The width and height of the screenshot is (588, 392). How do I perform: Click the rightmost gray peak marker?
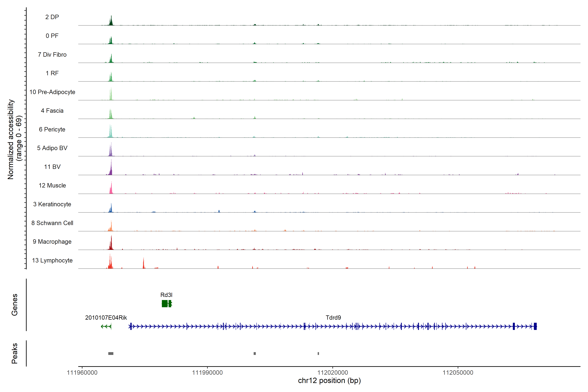coord(318,353)
